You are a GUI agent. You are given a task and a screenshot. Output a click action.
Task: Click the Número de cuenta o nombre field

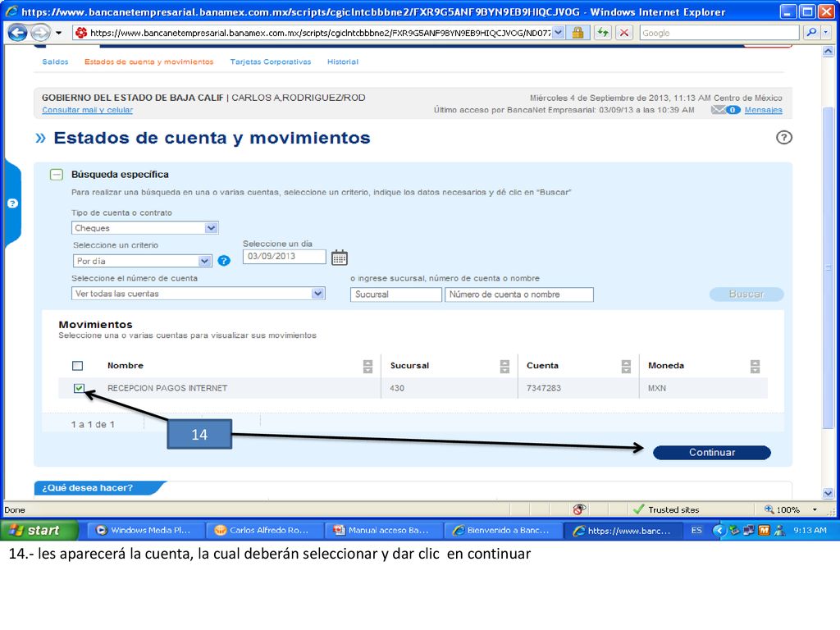[519, 294]
